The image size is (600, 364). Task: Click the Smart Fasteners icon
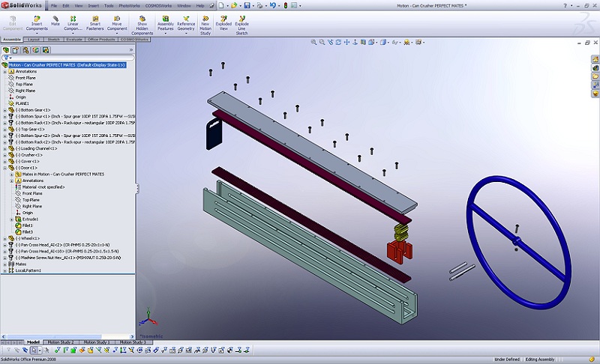pyautogui.click(x=95, y=18)
